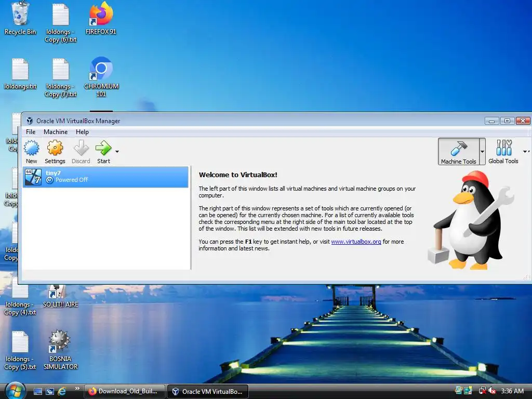
Task: Select the BOSNIA SIMULATOR desktop shortcut
Action: coord(60,350)
